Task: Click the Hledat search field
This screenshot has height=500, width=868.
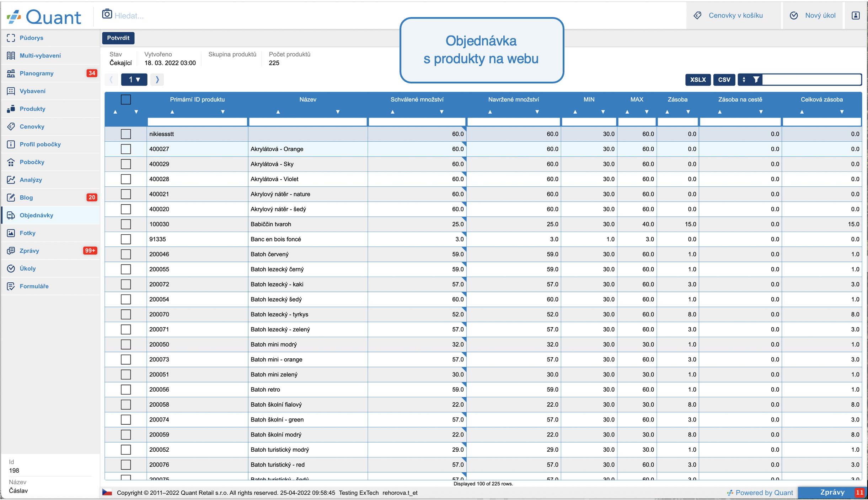Action: coord(129,16)
